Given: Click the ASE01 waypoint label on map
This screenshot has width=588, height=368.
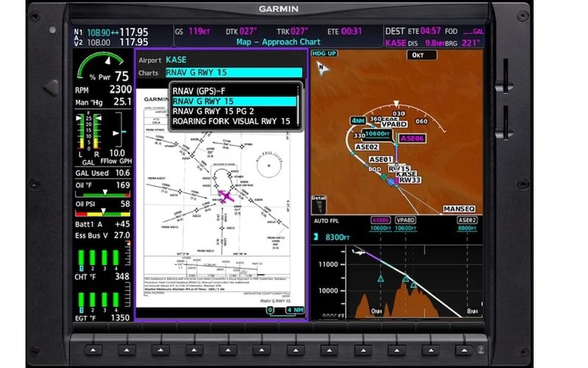Looking at the screenshot, I should (x=381, y=160).
